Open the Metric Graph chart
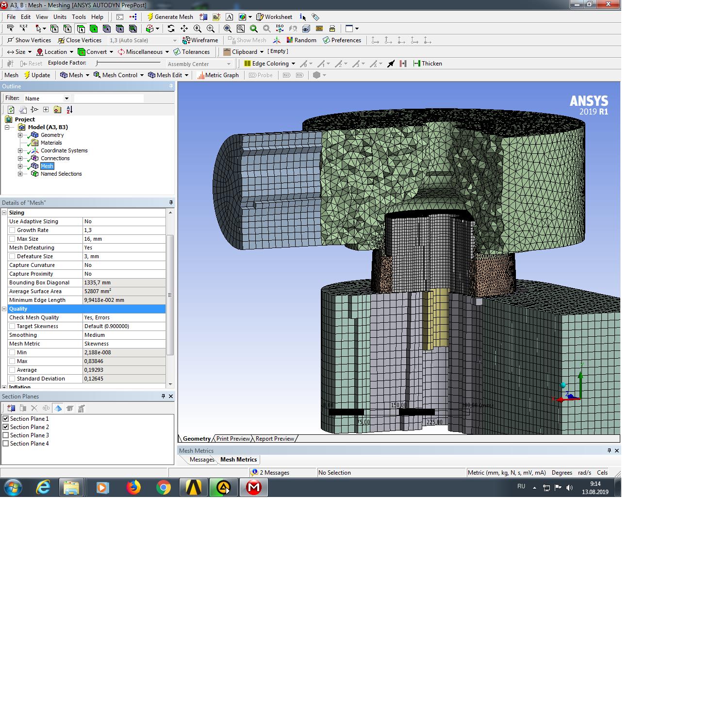This screenshot has width=728, height=728. [x=218, y=75]
